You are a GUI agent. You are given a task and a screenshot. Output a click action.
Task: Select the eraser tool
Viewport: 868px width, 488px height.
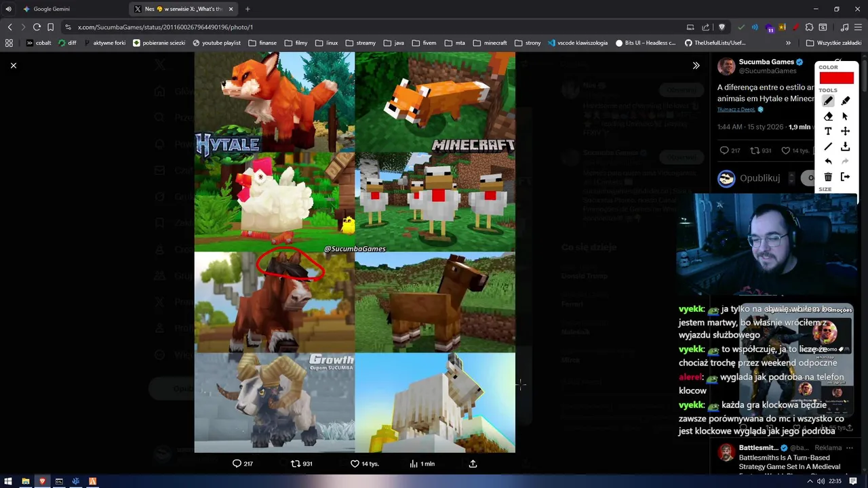click(x=828, y=116)
